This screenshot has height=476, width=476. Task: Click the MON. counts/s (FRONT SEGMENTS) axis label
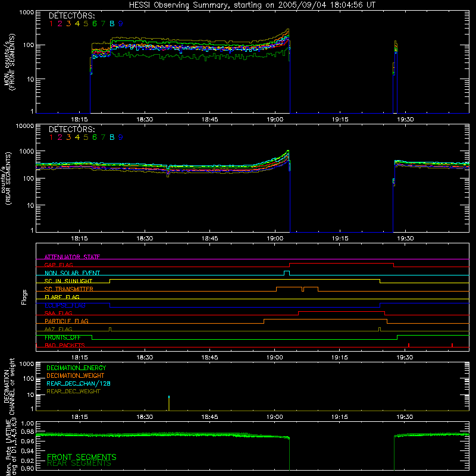[x=9, y=62]
